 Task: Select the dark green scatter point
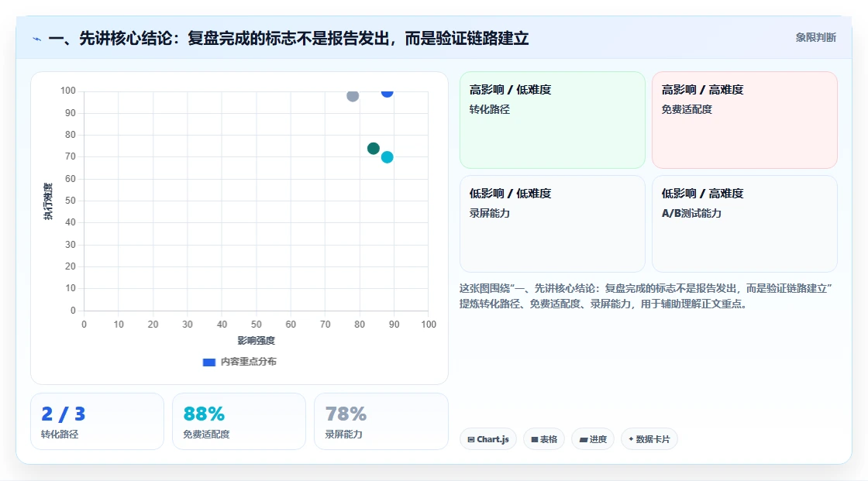click(x=373, y=149)
